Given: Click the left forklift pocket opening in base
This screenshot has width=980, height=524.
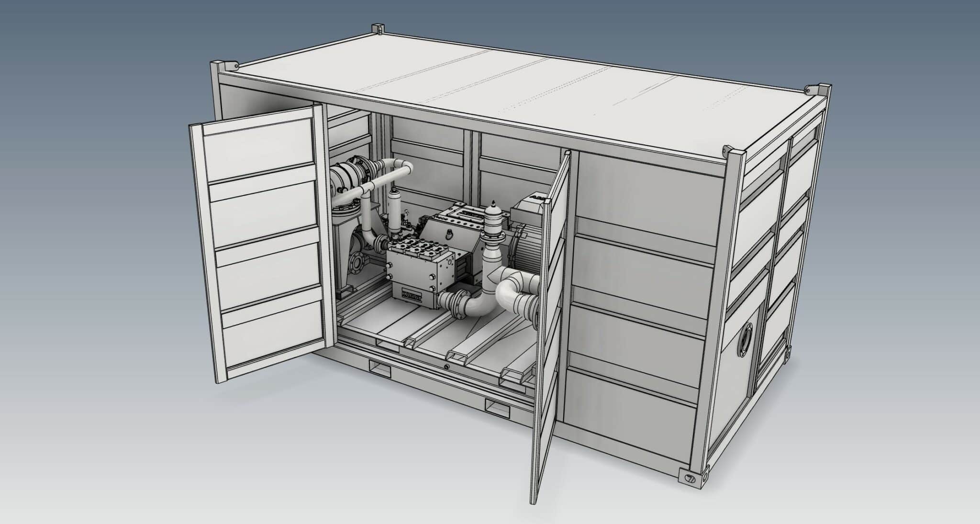Looking at the screenshot, I should point(380,368).
